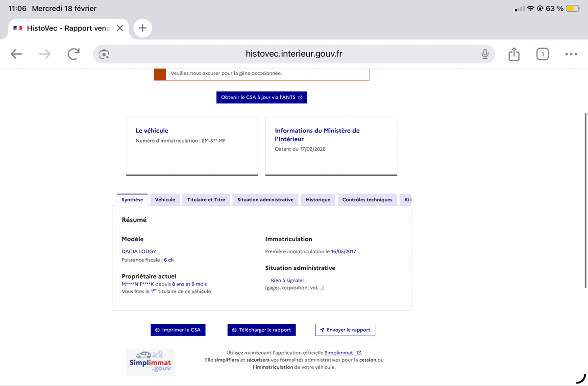
Task: Click the Simplimmat.gouv logo image
Action: (x=150, y=362)
